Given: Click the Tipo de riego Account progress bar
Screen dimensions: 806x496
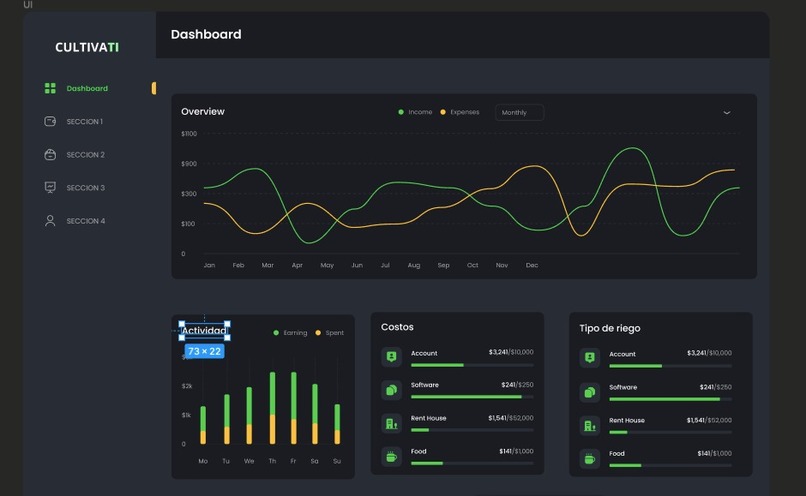Looking at the screenshot, I should tap(670, 366).
